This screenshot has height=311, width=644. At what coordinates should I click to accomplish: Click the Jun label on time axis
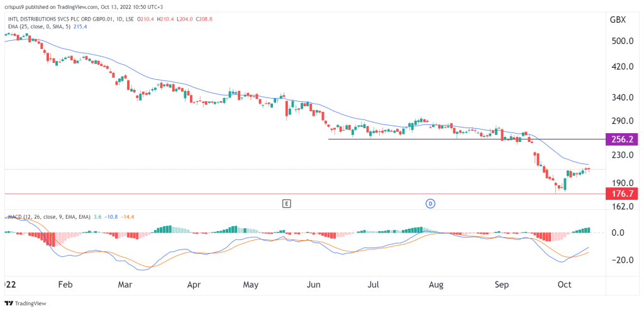(314, 285)
